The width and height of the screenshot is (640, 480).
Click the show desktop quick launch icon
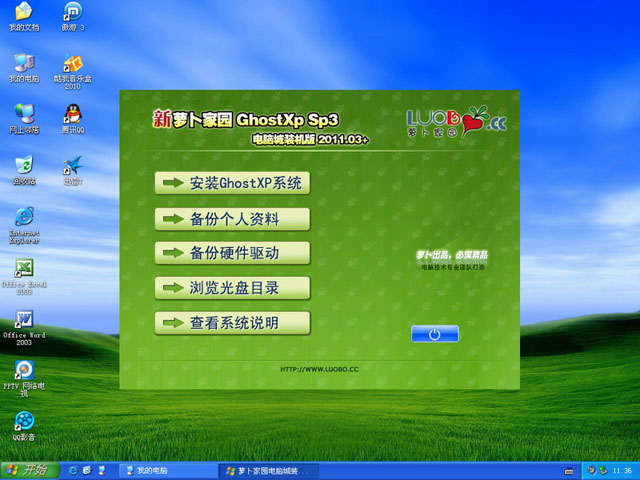(102, 471)
